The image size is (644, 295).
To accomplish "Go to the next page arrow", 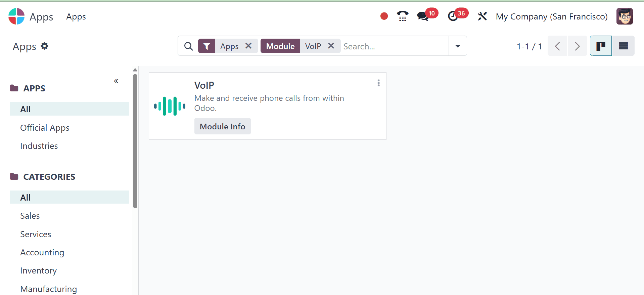I will point(577,46).
